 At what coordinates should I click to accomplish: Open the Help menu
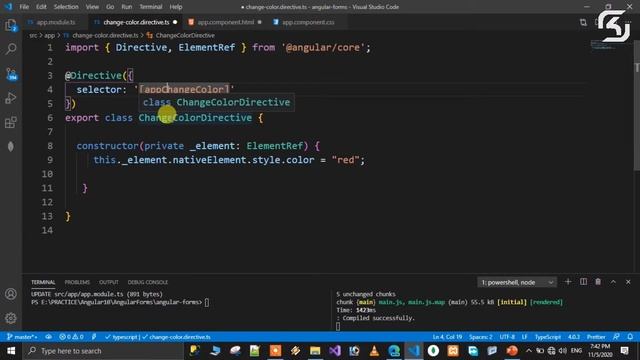pos(176,7)
